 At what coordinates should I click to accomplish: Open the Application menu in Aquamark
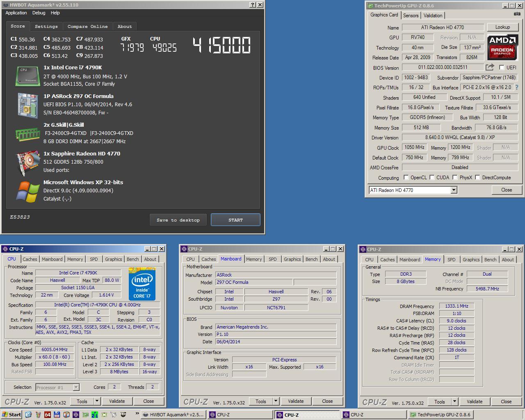(x=16, y=13)
